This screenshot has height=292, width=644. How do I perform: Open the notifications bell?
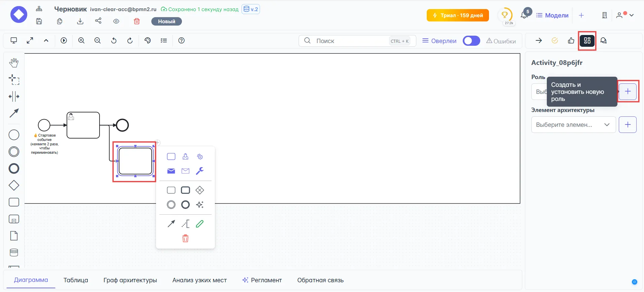pos(524,15)
